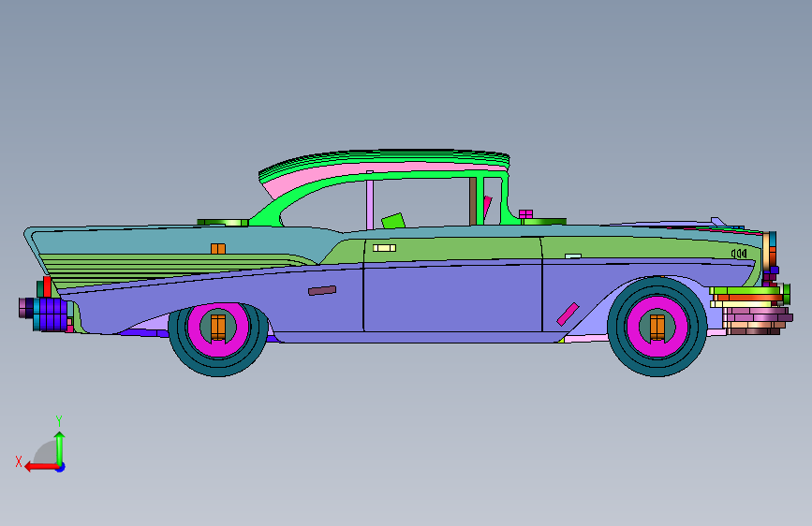Select the yellow rectangle at the door top
The width and height of the screenshot is (812, 526).
click(x=384, y=248)
